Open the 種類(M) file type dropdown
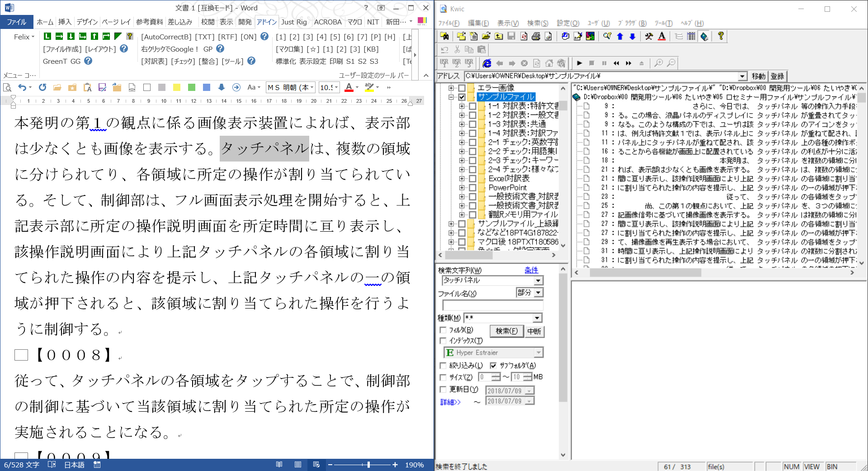The image size is (868, 471). point(537,318)
